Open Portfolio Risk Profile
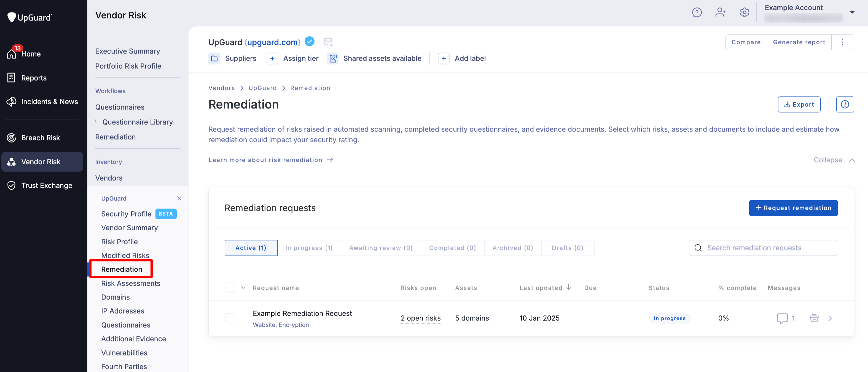The height and width of the screenshot is (372, 868). click(x=128, y=66)
